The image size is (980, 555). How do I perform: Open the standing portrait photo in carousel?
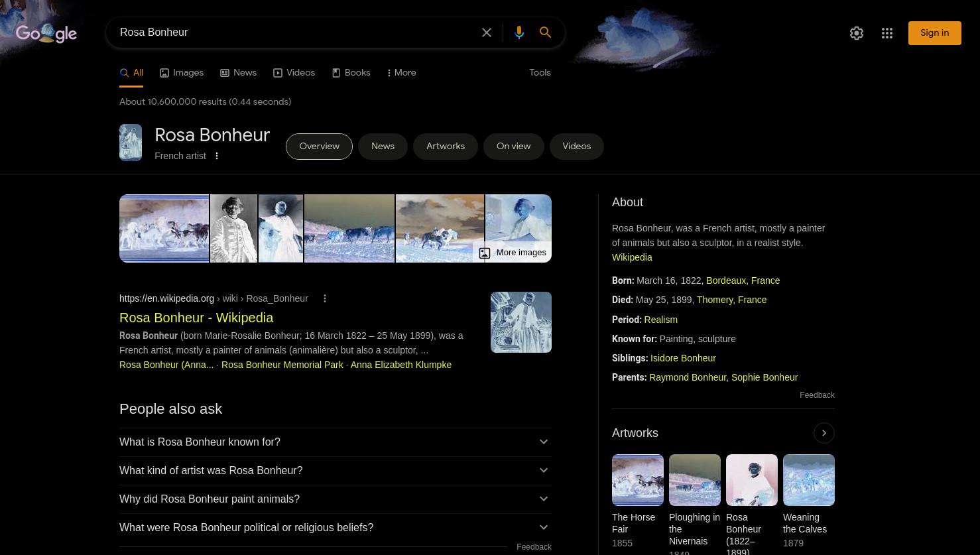[x=233, y=229]
